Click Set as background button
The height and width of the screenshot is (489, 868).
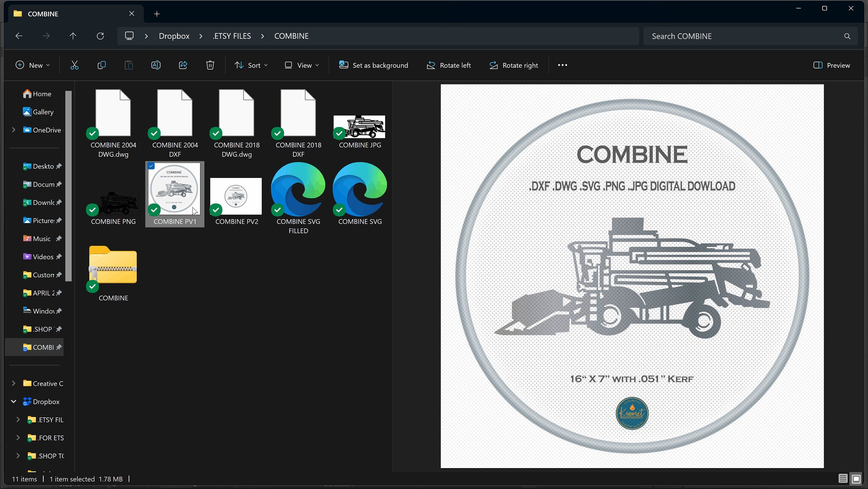click(374, 65)
